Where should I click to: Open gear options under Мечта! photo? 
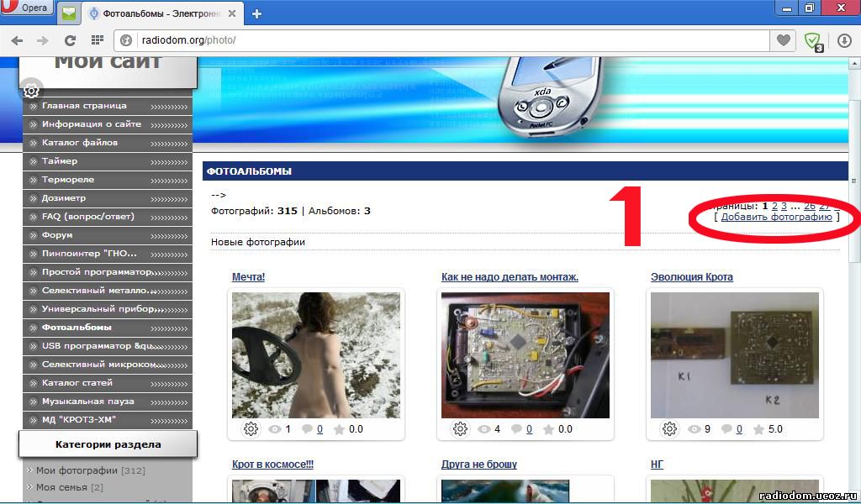251,429
